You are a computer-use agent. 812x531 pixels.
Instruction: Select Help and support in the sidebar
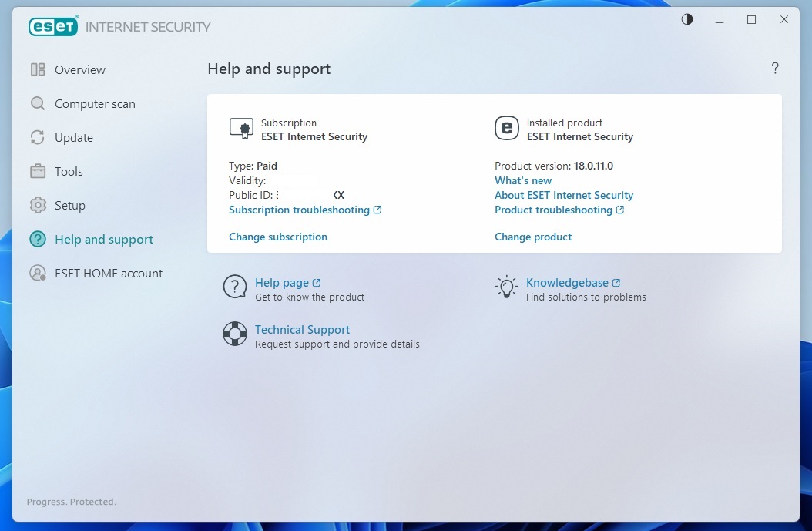104,240
